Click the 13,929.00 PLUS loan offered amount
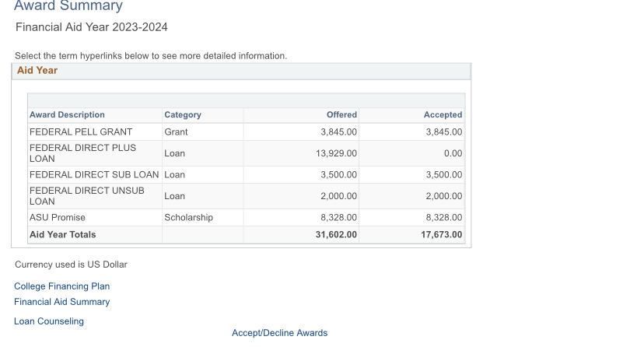This screenshot has height=347, width=644. [336, 153]
